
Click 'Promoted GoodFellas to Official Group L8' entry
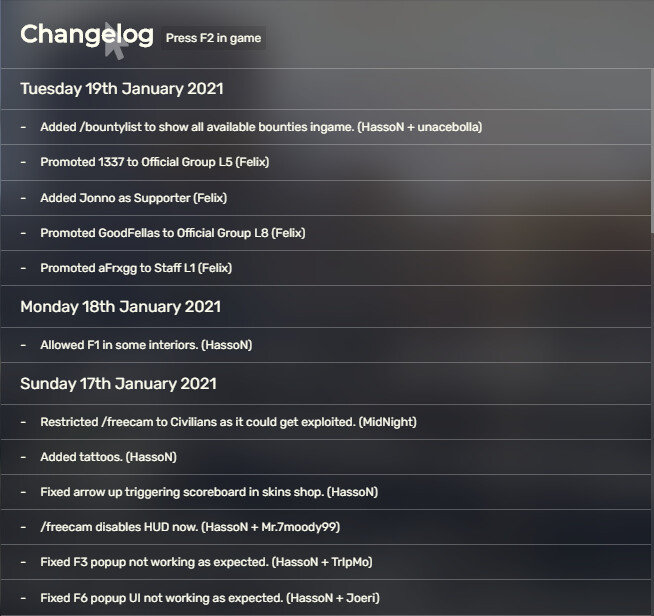[x=172, y=233]
